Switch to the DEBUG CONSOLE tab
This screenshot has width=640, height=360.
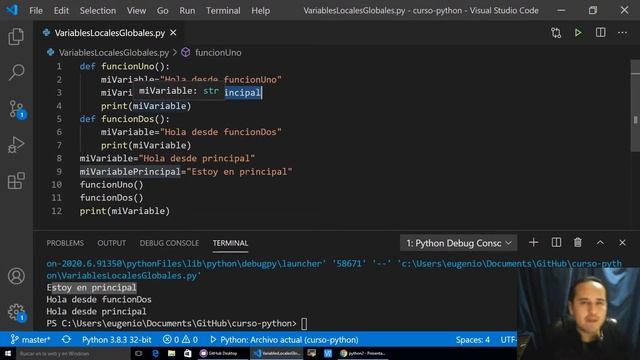pyautogui.click(x=169, y=243)
